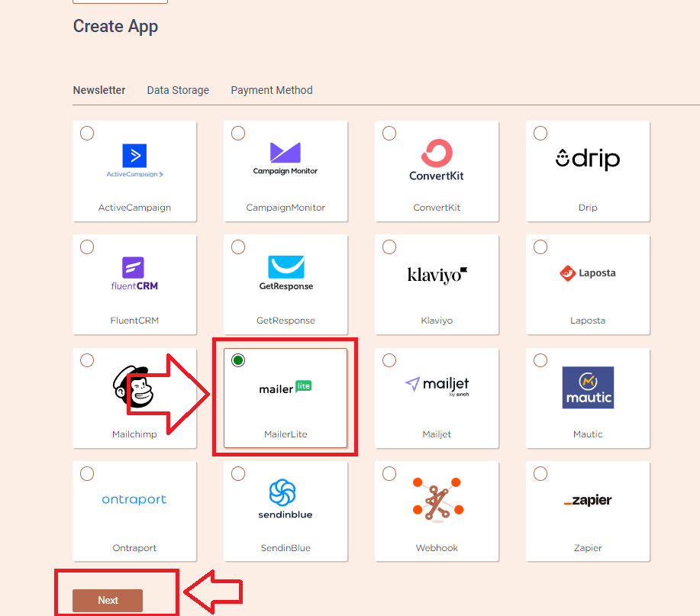Image resolution: width=700 pixels, height=616 pixels.
Task: Click the Ontraport logo
Action: (134, 499)
